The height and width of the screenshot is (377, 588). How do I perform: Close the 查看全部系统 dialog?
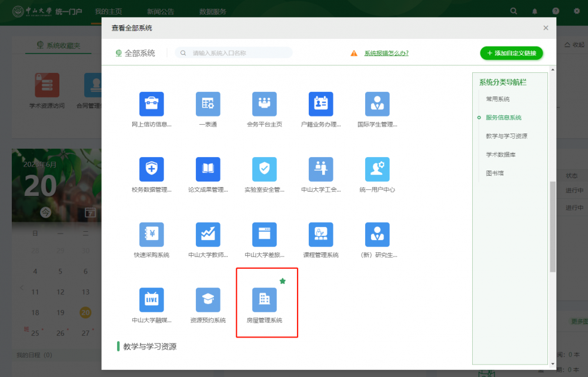tap(546, 28)
